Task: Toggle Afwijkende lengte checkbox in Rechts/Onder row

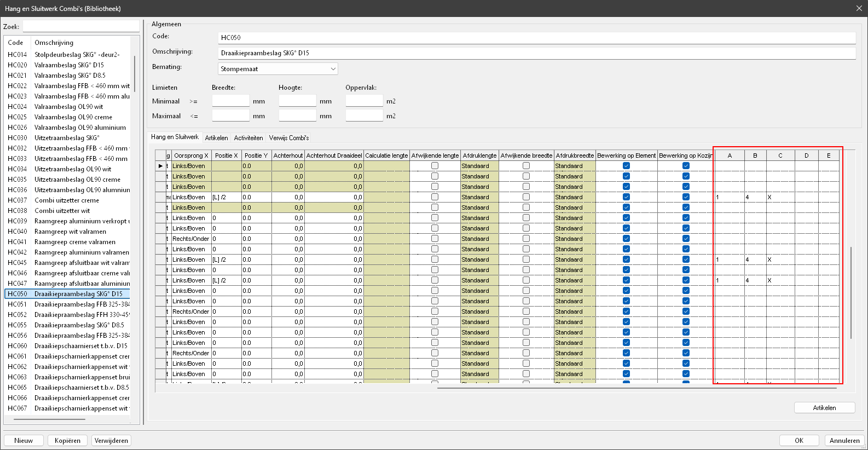Action: (435, 239)
